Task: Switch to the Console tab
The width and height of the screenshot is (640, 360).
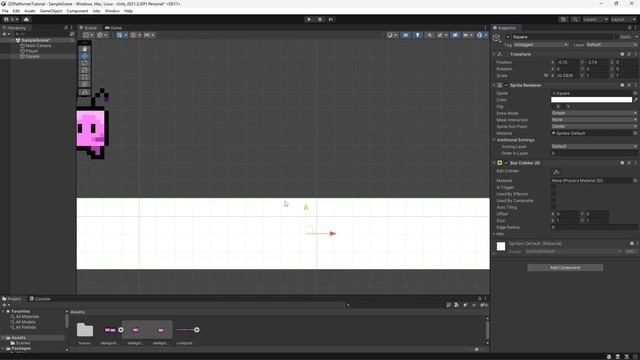Action: click(x=40, y=299)
